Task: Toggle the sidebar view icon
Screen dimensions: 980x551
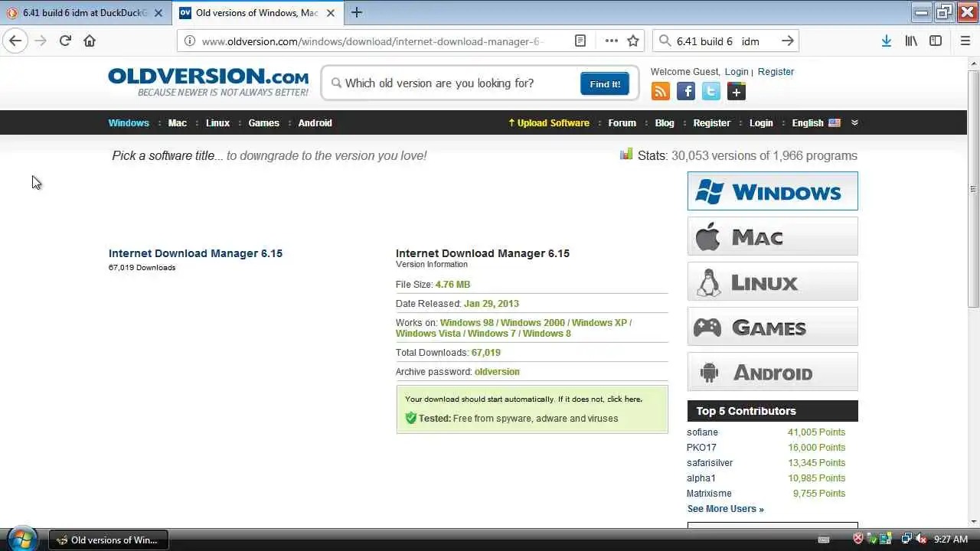Action: [936, 41]
